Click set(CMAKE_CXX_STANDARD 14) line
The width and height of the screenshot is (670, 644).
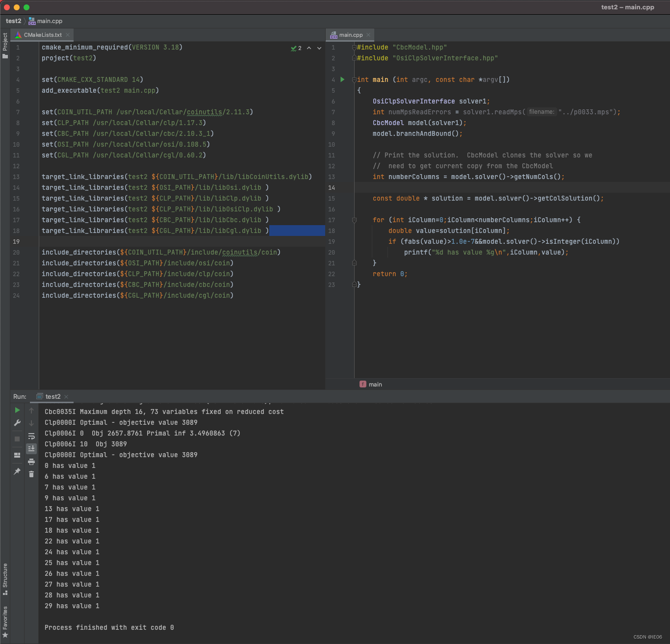click(92, 80)
